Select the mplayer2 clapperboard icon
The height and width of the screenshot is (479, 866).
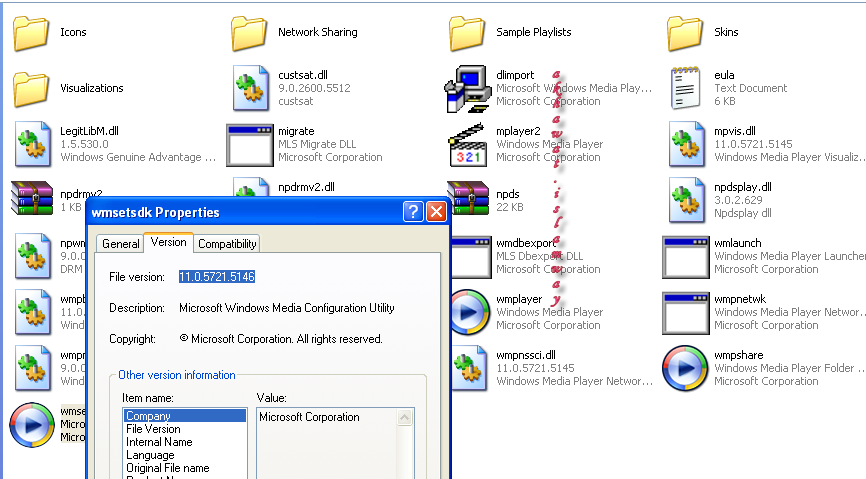coord(468,145)
